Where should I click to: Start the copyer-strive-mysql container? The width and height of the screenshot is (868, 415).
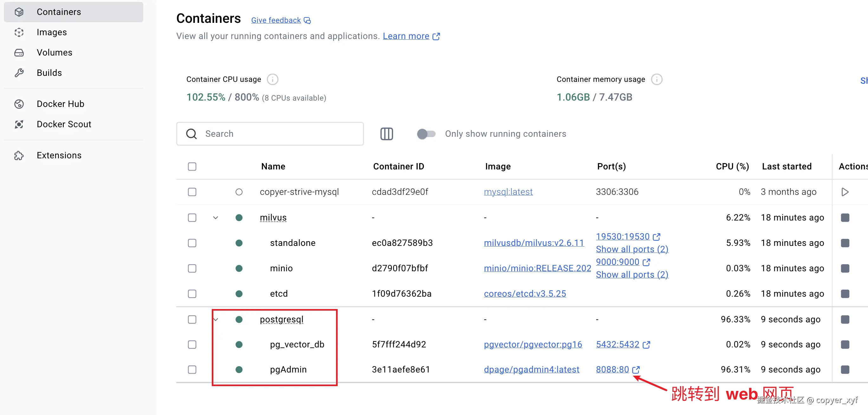tap(845, 192)
